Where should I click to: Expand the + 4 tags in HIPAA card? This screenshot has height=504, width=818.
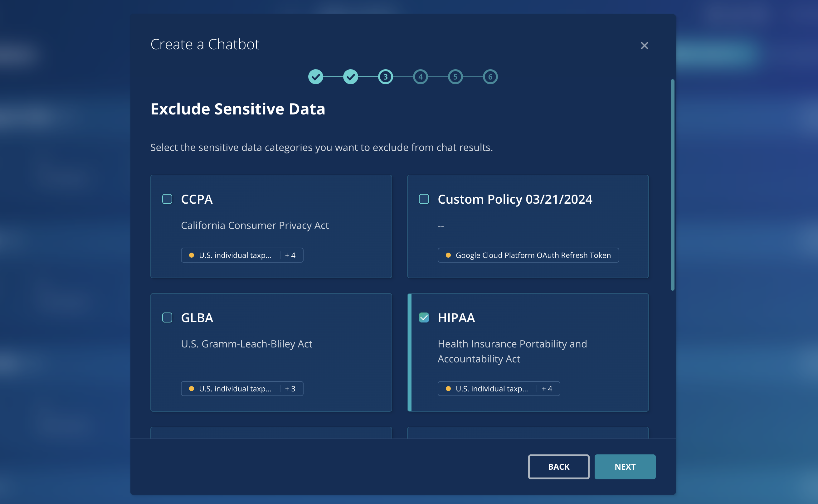pyautogui.click(x=547, y=389)
